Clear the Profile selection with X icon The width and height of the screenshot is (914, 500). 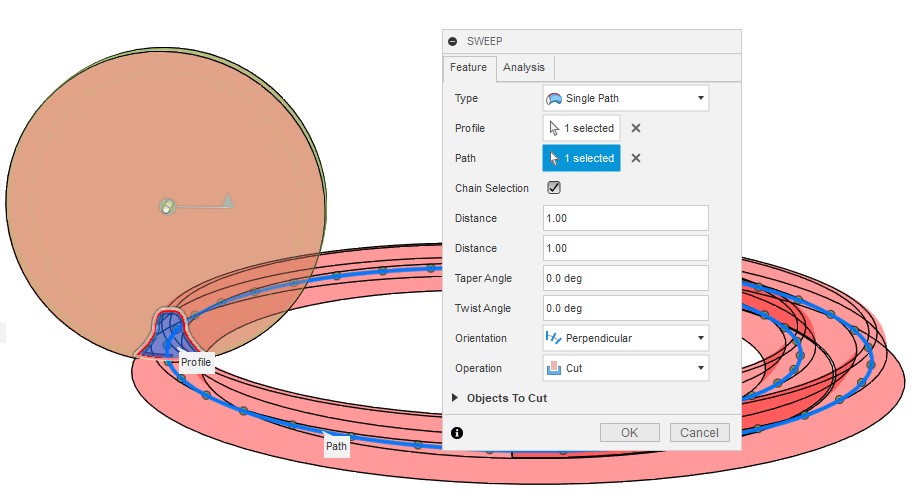[636, 128]
